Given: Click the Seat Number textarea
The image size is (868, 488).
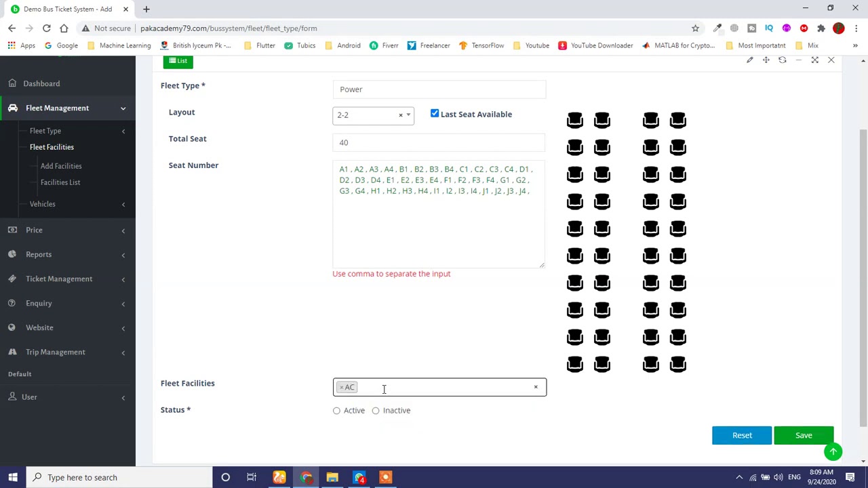Looking at the screenshot, I should (439, 213).
